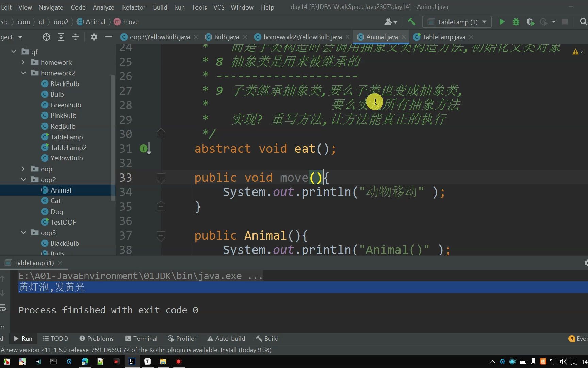The image size is (588, 368).
Task: Open Typora from the taskbar
Action: coord(147,362)
